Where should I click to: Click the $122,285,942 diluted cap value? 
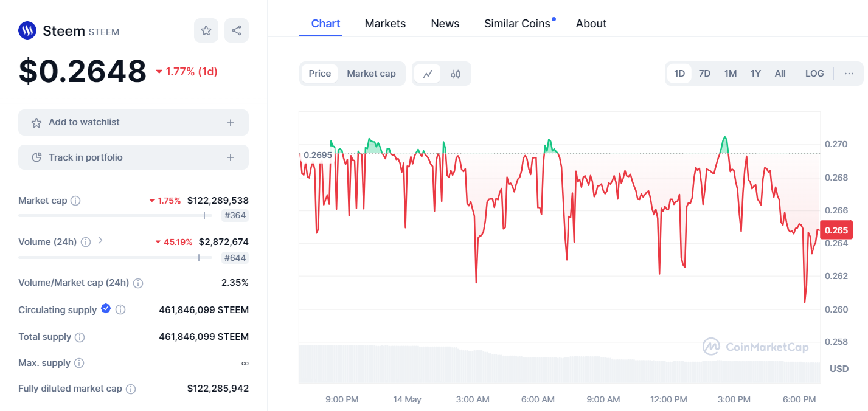pyautogui.click(x=218, y=389)
